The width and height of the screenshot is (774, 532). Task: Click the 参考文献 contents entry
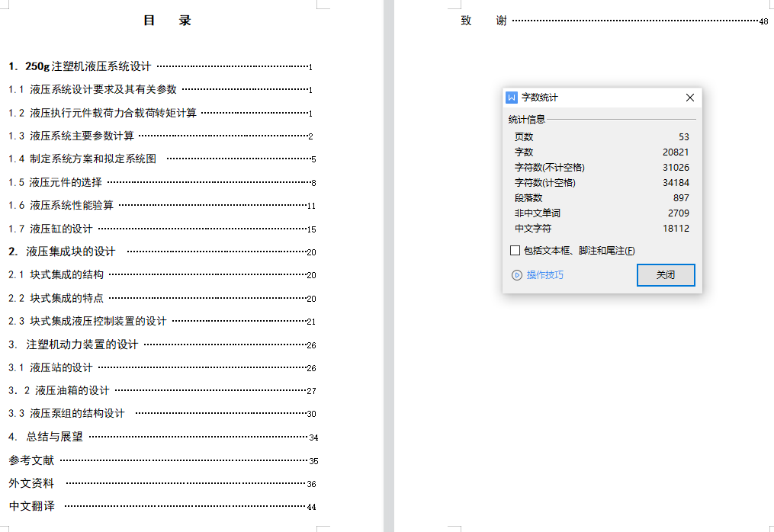pos(31,460)
